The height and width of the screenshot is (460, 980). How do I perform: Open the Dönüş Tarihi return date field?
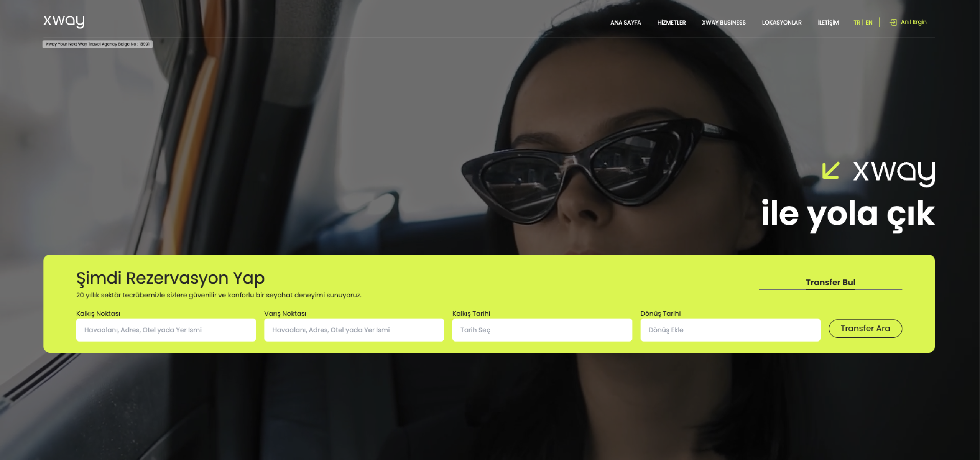coord(730,330)
